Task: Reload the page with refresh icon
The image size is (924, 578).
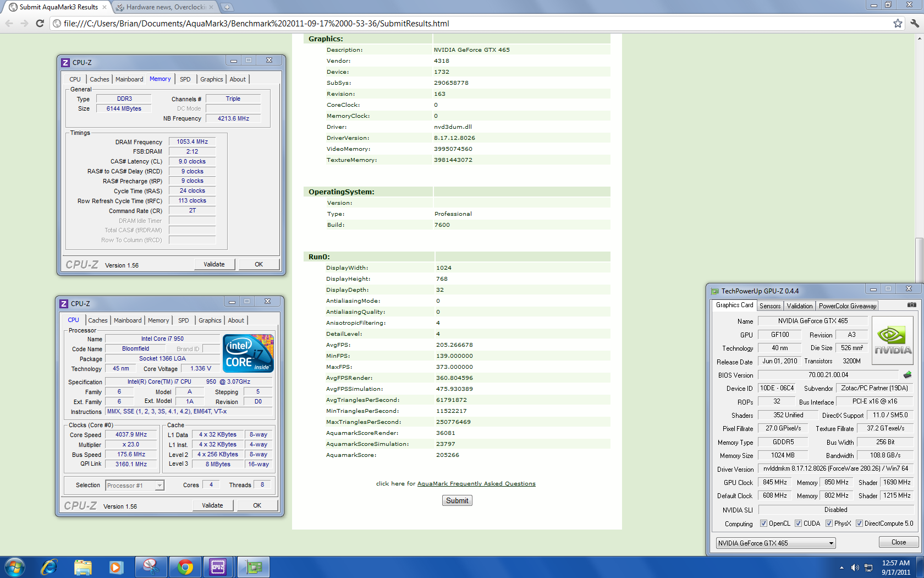Action: (40, 23)
